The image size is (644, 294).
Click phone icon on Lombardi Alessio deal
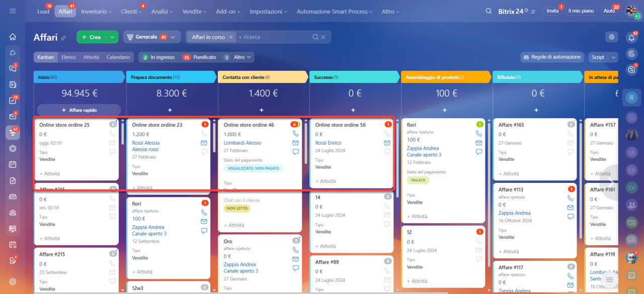click(x=295, y=134)
